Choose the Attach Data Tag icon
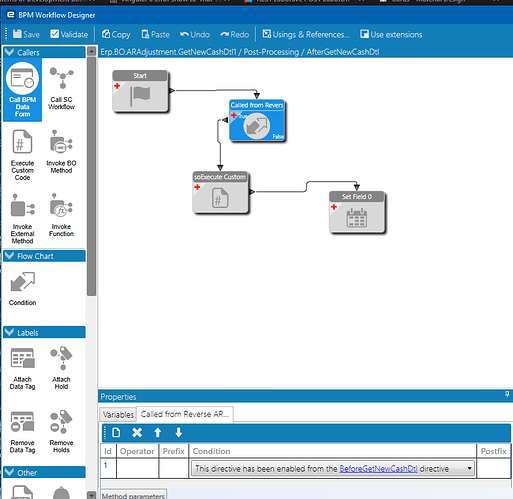513x499 pixels. [22, 368]
